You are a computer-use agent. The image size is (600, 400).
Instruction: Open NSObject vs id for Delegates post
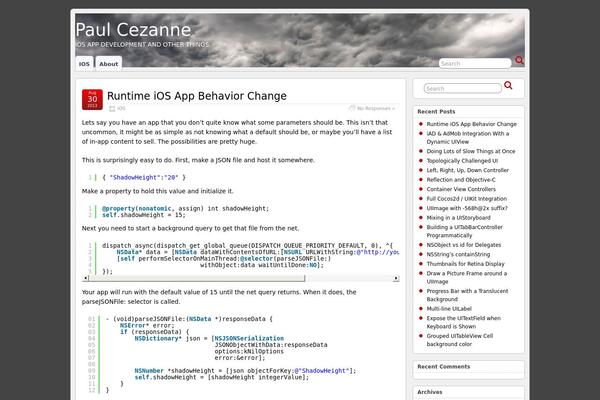click(464, 245)
